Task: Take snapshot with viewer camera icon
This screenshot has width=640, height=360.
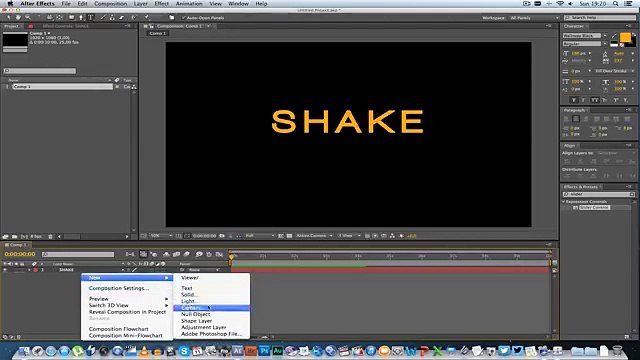Action: coord(222,236)
